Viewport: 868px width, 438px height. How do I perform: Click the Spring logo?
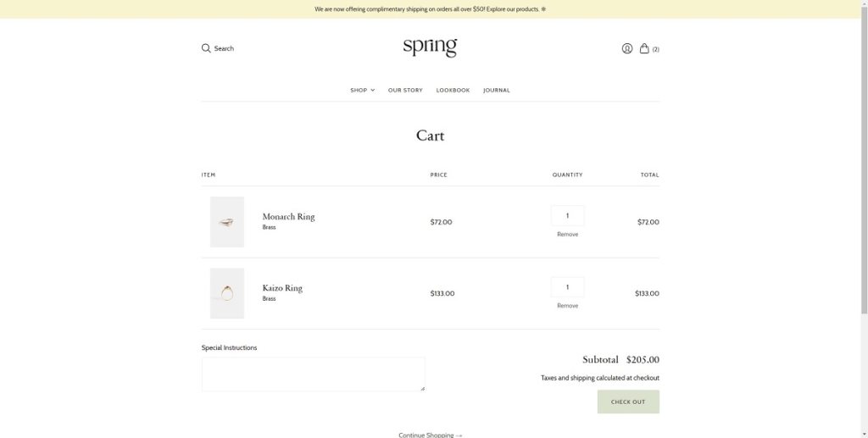[x=430, y=47]
